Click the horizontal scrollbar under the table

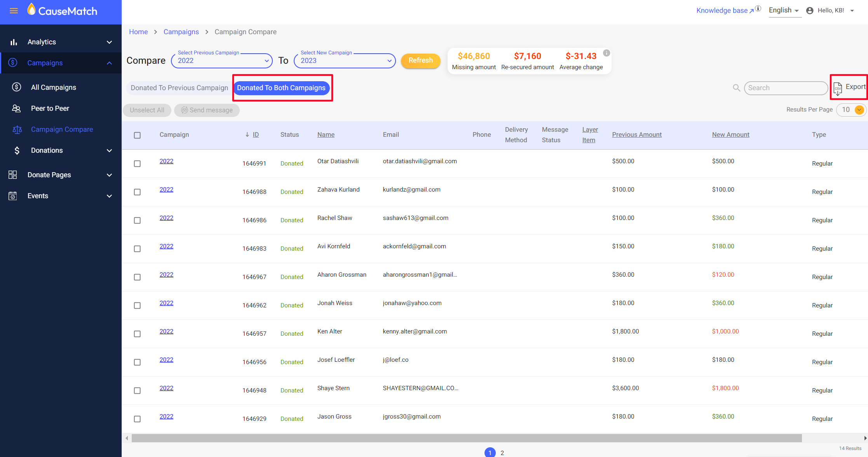[x=466, y=438]
